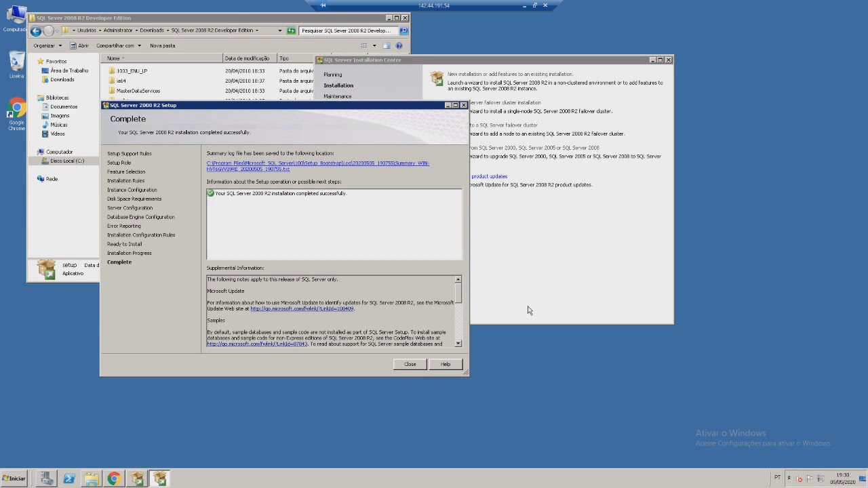Click the Explorer search magnifier icon
Viewport: 868px width, 488px height.
click(403, 30)
